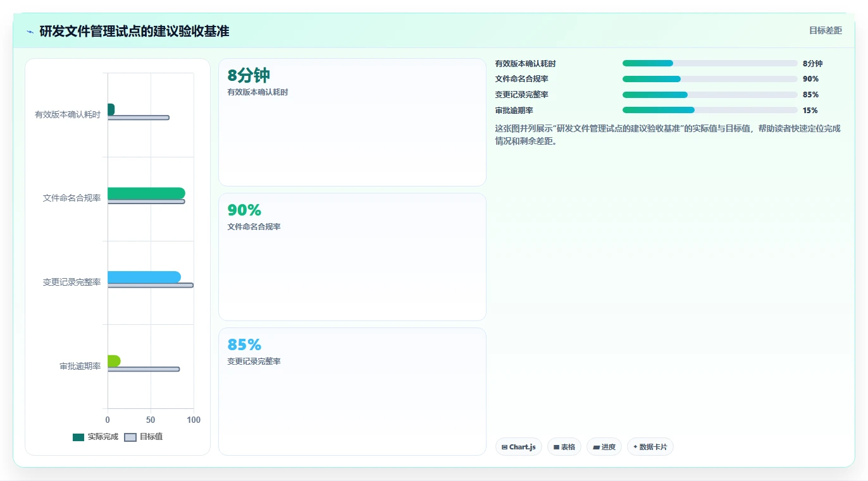Click the 变更记录完整率 card caption
The height and width of the screenshot is (481, 868).
tap(254, 362)
